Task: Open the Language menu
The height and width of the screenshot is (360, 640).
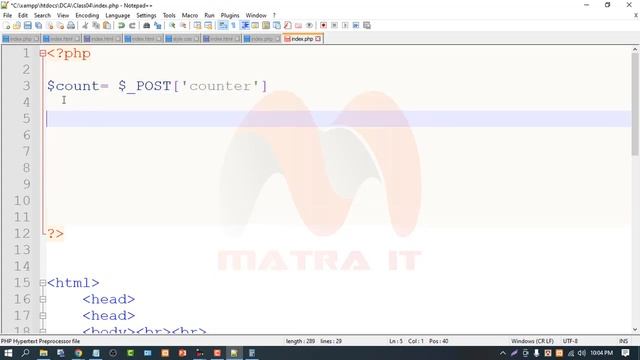Action: 118,15
